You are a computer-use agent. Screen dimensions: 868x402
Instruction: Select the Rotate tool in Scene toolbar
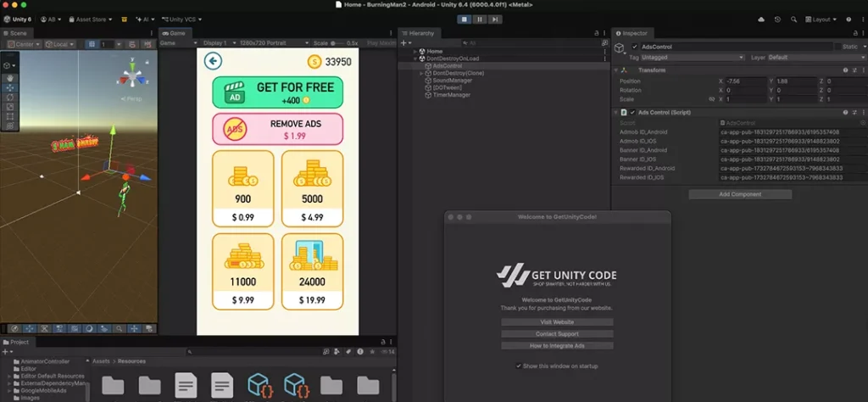click(10, 97)
